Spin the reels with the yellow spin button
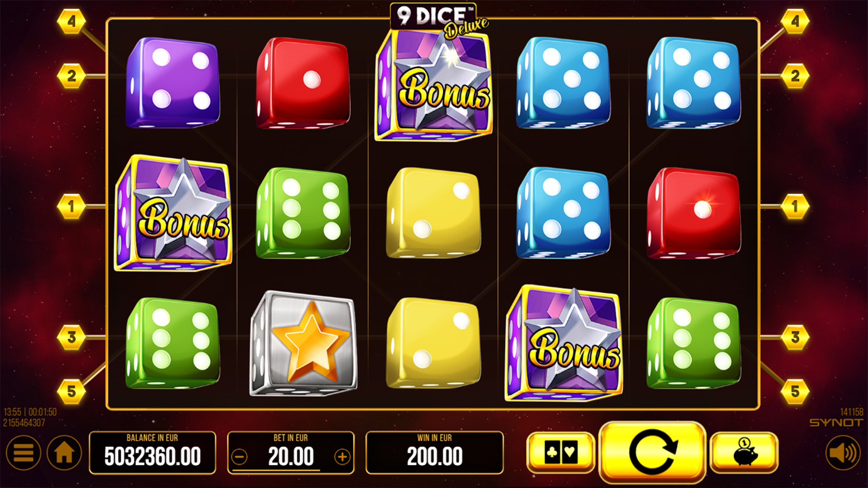Image resolution: width=868 pixels, height=488 pixels. click(x=652, y=452)
